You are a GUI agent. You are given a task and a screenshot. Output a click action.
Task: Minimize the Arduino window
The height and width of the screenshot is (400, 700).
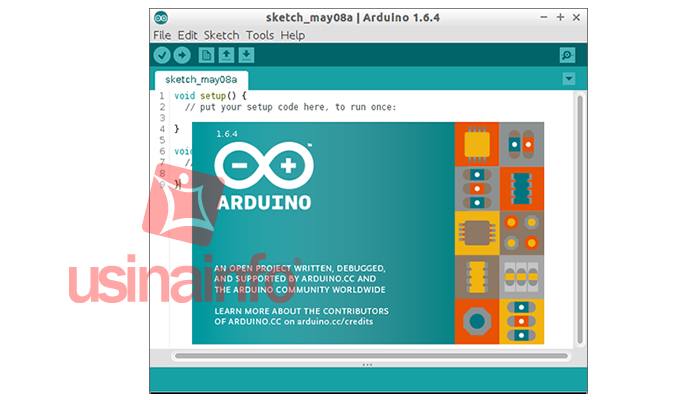[543, 17]
